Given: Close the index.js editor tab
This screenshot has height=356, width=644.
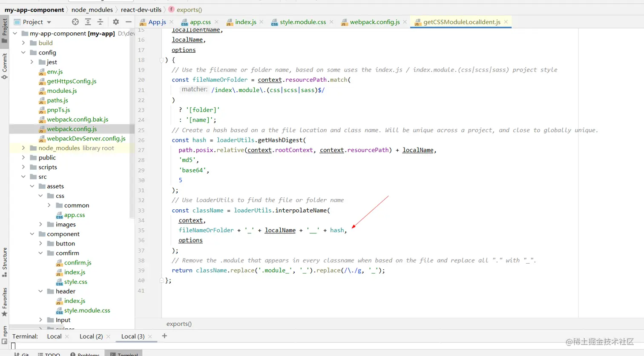Looking at the screenshot, I should click(x=262, y=22).
